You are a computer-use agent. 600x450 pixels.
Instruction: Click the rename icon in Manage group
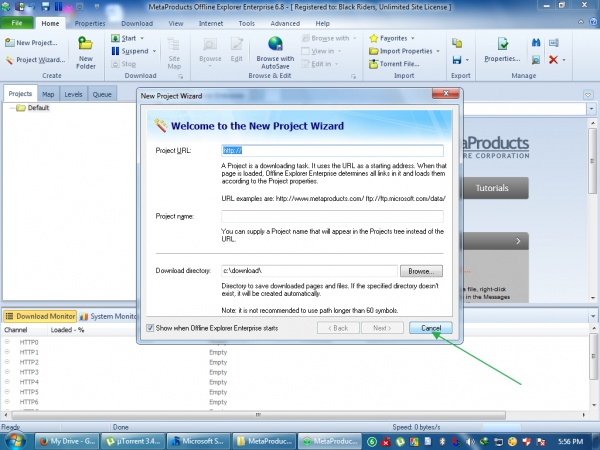click(x=553, y=42)
